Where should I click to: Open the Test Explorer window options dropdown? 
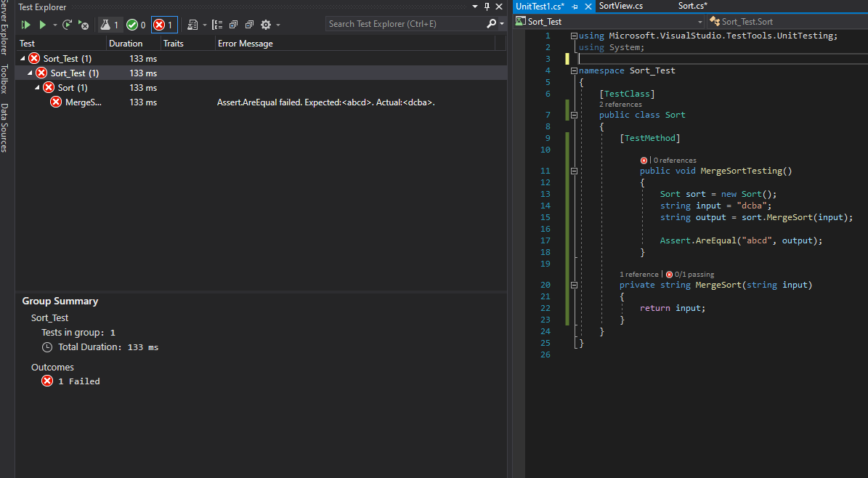point(474,7)
